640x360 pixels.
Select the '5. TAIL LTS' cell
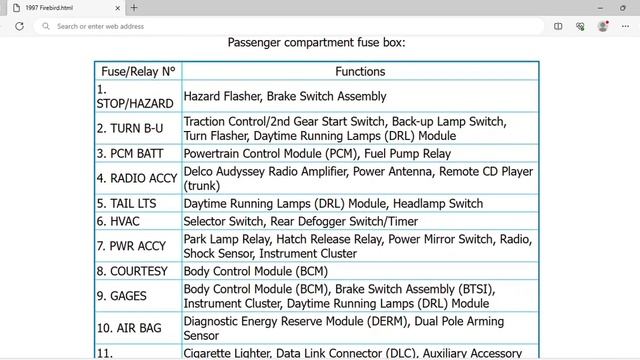coord(138,203)
